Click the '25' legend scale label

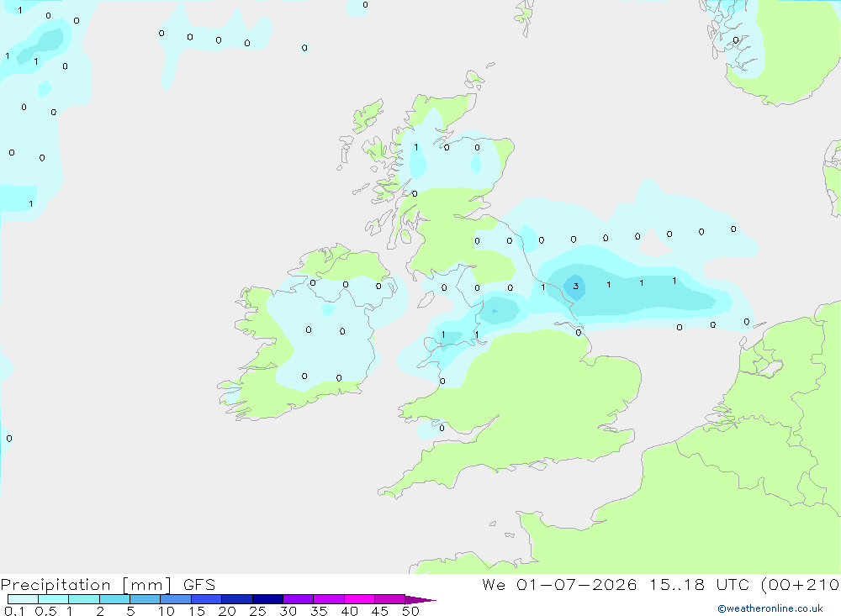257,611
